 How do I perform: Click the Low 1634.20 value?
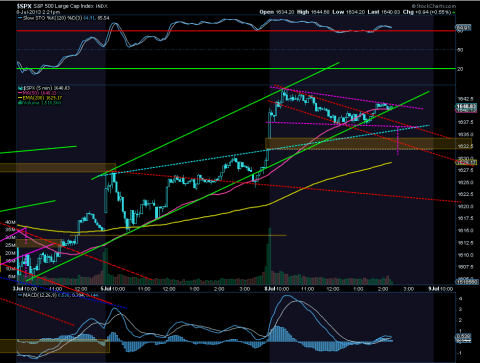(349, 12)
